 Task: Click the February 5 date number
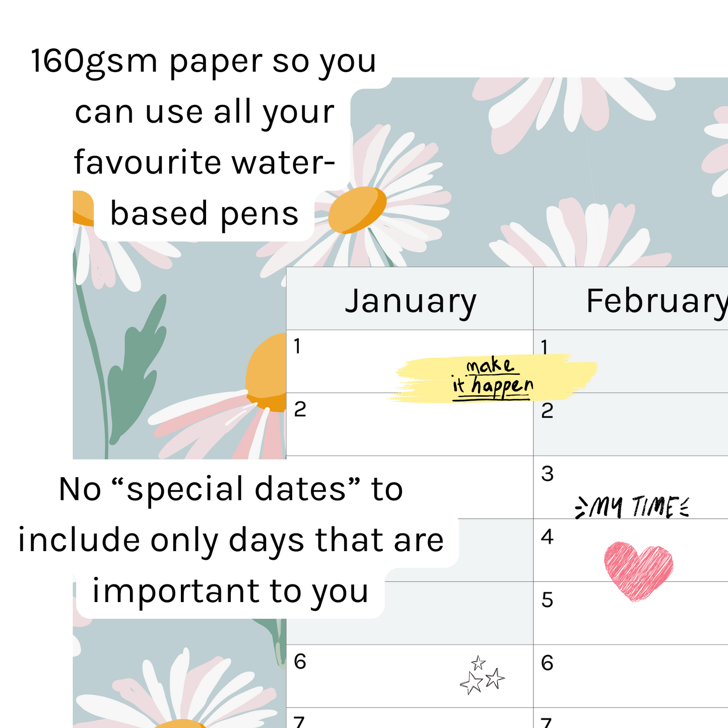click(547, 600)
